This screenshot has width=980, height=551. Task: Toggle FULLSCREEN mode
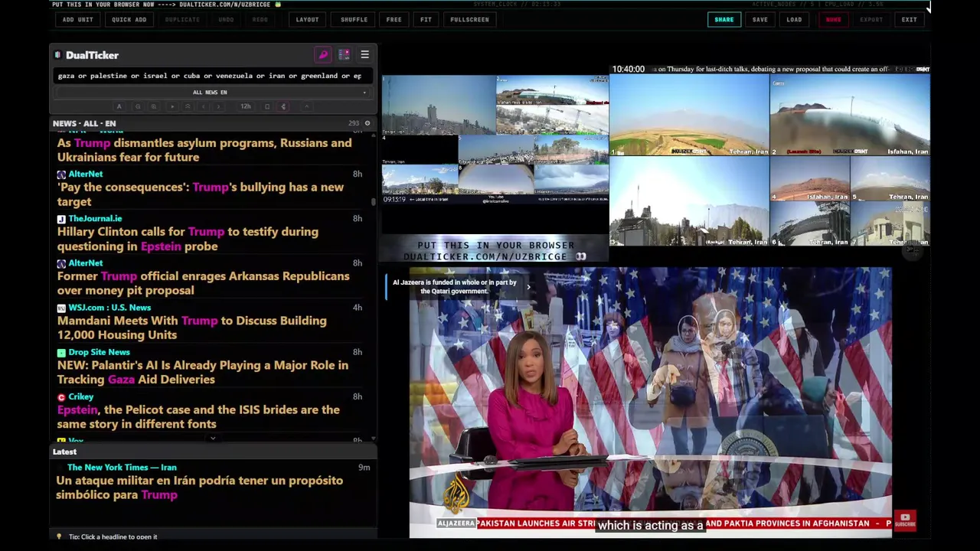click(469, 19)
